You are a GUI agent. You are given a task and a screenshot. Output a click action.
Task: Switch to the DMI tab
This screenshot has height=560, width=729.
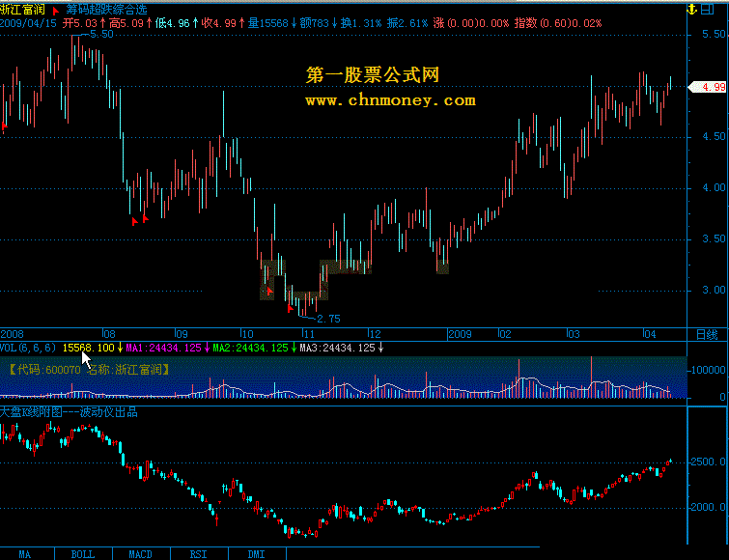pos(257,554)
